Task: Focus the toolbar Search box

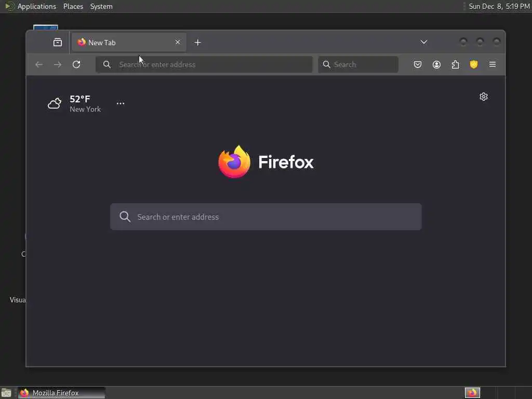Action: (358, 64)
